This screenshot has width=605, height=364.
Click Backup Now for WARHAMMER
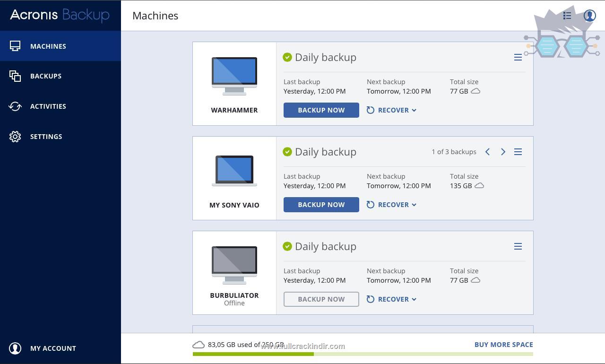point(321,110)
